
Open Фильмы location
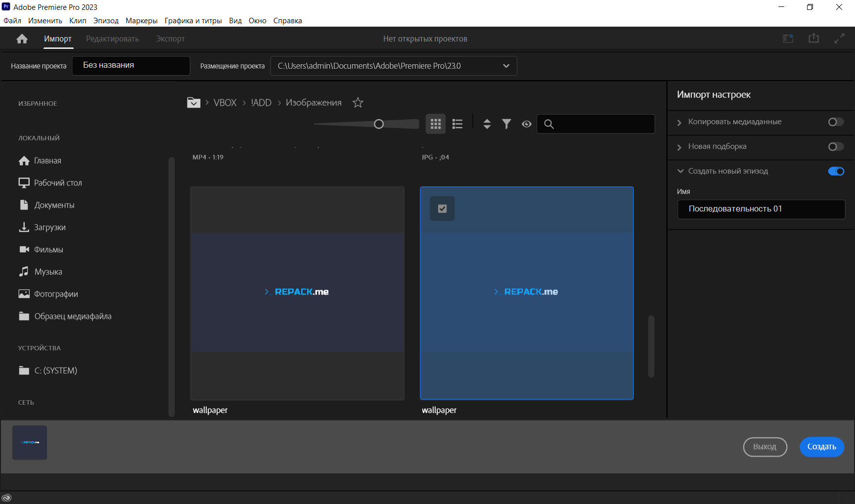[x=41, y=250]
